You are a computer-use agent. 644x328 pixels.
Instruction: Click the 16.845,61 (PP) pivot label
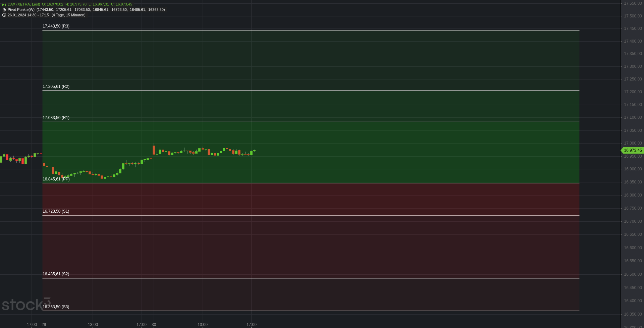[56, 179]
